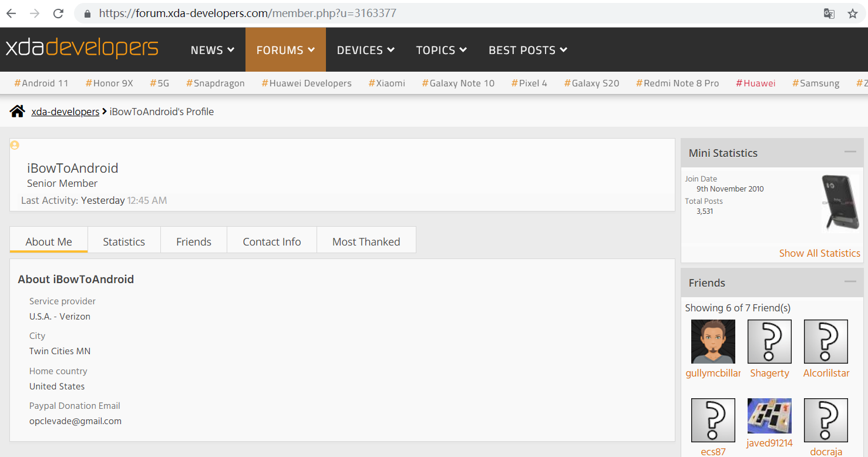The width and height of the screenshot is (868, 457).
Task: Open the #5G tag
Action: click(x=159, y=83)
